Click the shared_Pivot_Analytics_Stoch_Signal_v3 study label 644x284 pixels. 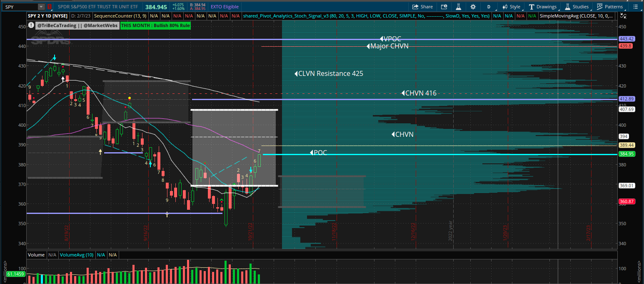(x=366, y=16)
